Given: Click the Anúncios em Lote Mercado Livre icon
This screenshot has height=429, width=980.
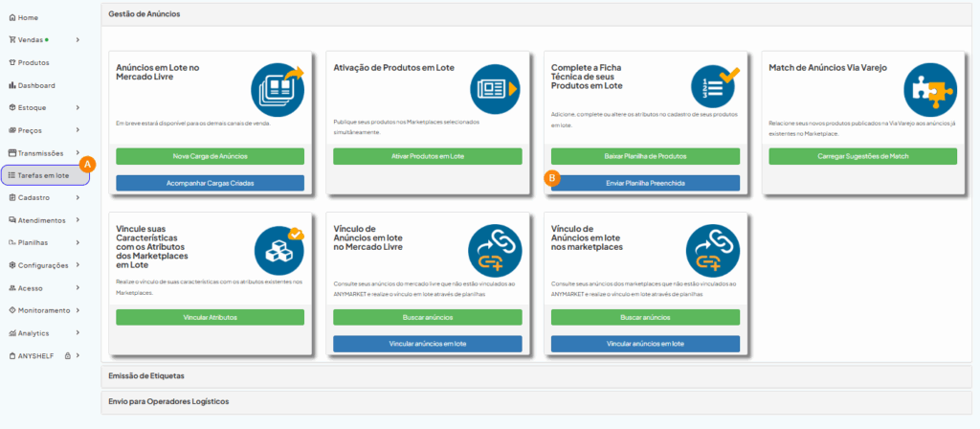Looking at the screenshot, I should pyautogui.click(x=276, y=88).
